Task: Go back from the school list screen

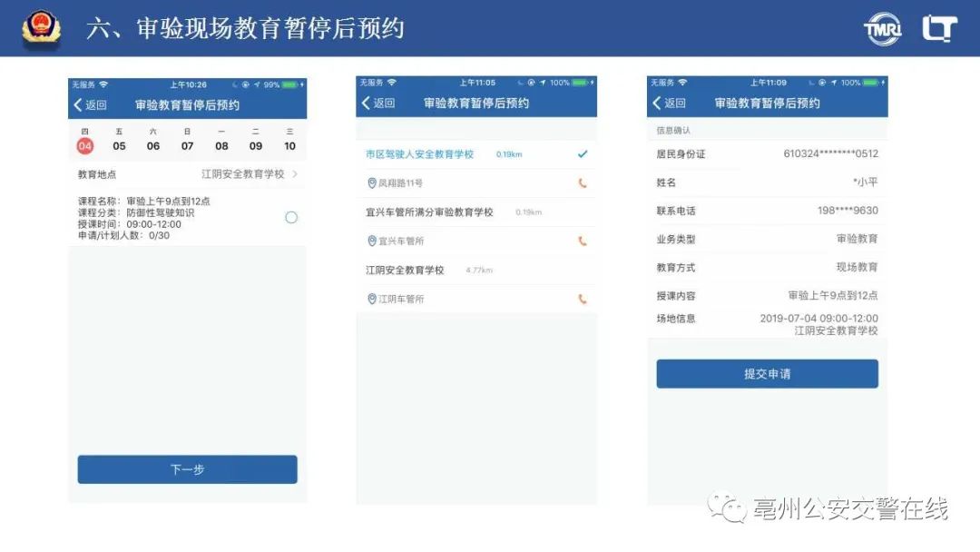Action: 378,103
